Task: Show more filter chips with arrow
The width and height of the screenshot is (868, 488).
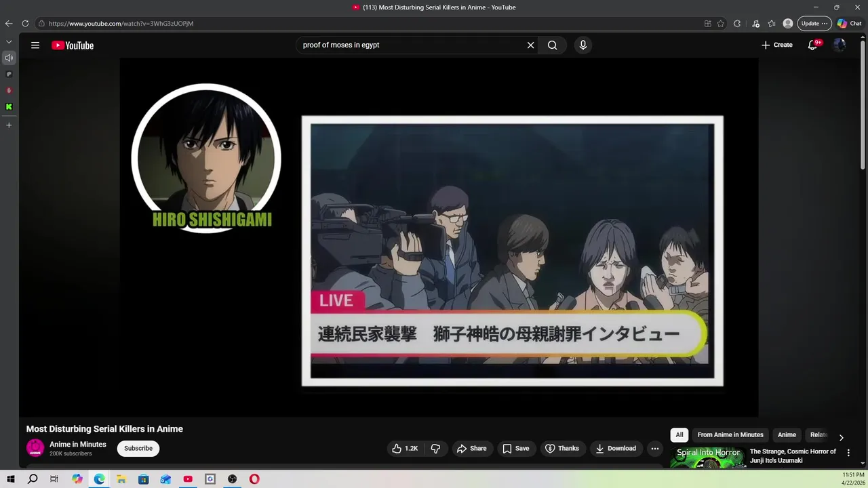Action: pyautogui.click(x=841, y=437)
